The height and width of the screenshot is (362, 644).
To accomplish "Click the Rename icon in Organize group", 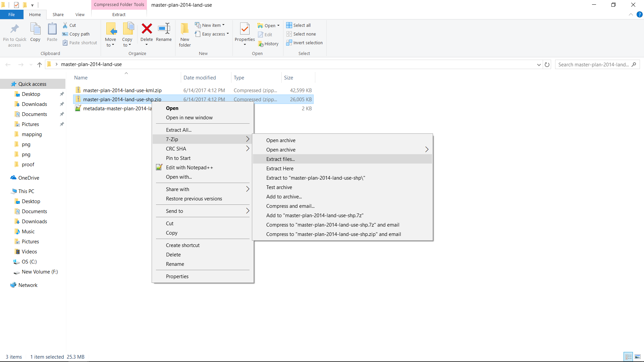I will [164, 29].
